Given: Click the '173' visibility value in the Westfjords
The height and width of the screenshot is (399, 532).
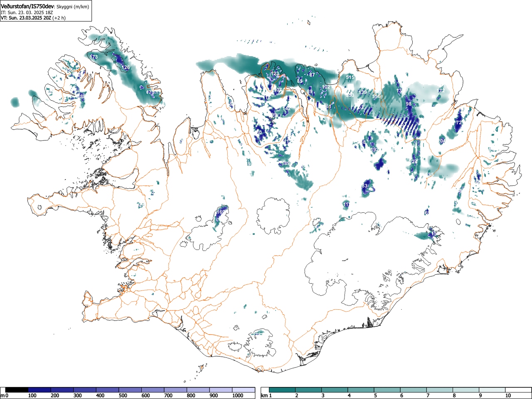Looking at the screenshot, I should pyautogui.click(x=94, y=57).
